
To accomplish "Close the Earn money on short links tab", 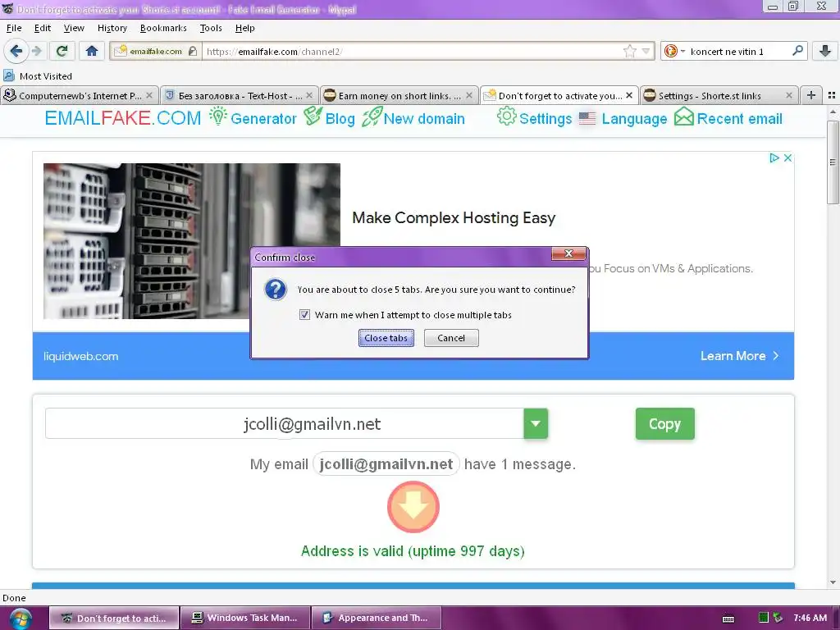I will 469,95.
